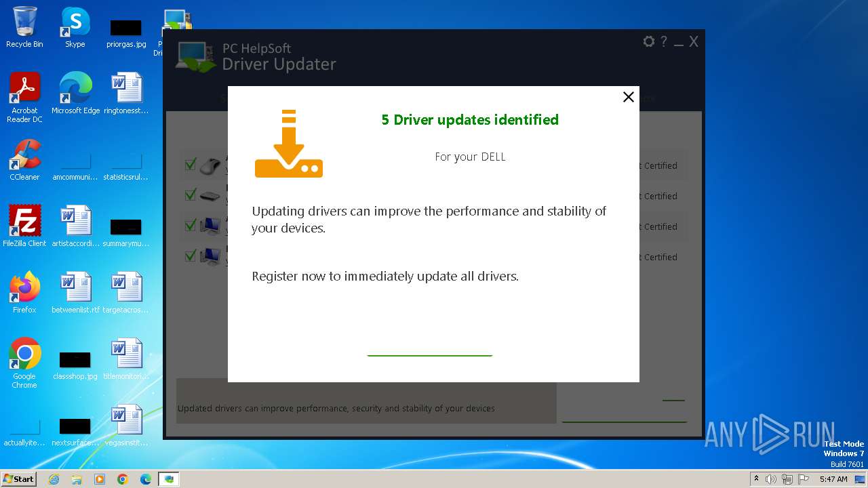
Task: Uncheck the disk drive driver checkbox
Action: coord(191,195)
